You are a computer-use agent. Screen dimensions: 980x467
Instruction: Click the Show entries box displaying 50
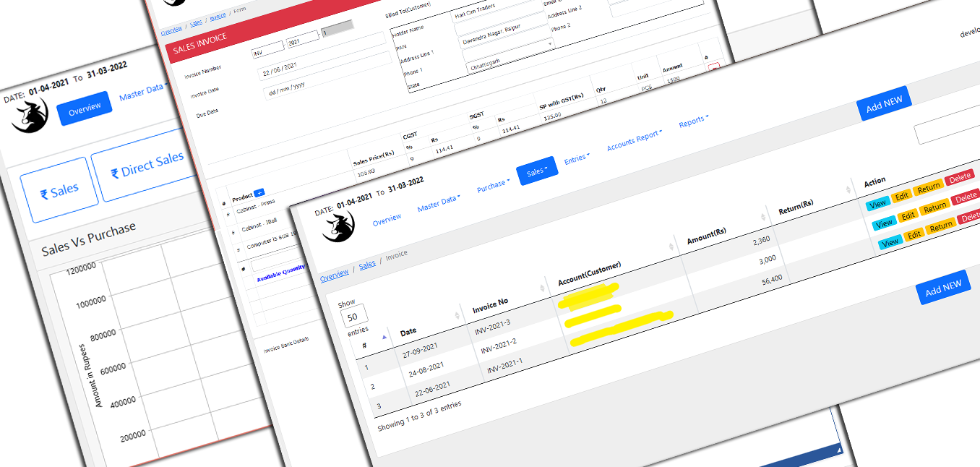coord(354,317)
